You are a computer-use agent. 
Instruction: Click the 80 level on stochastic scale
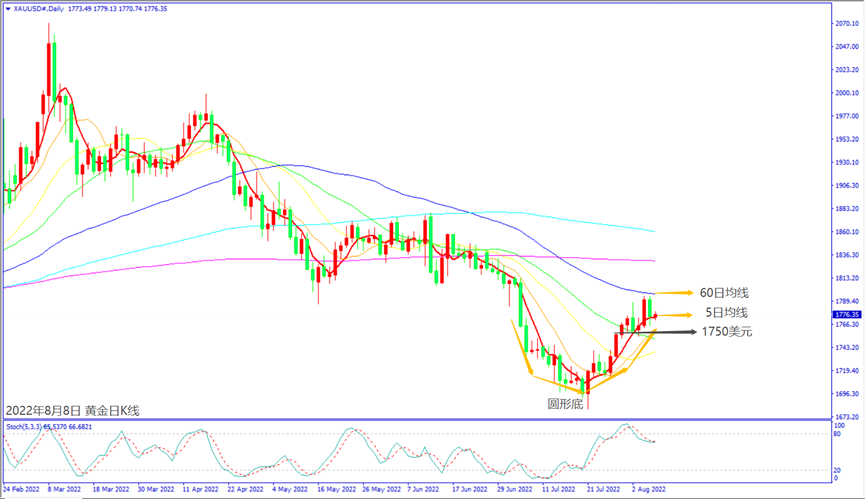838,435
